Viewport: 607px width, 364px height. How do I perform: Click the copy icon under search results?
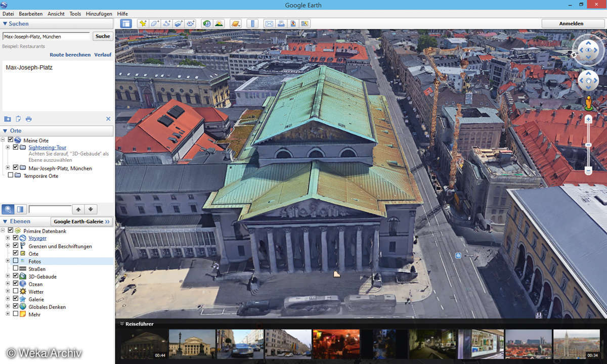pyautogui.click(x=18, y=119)
